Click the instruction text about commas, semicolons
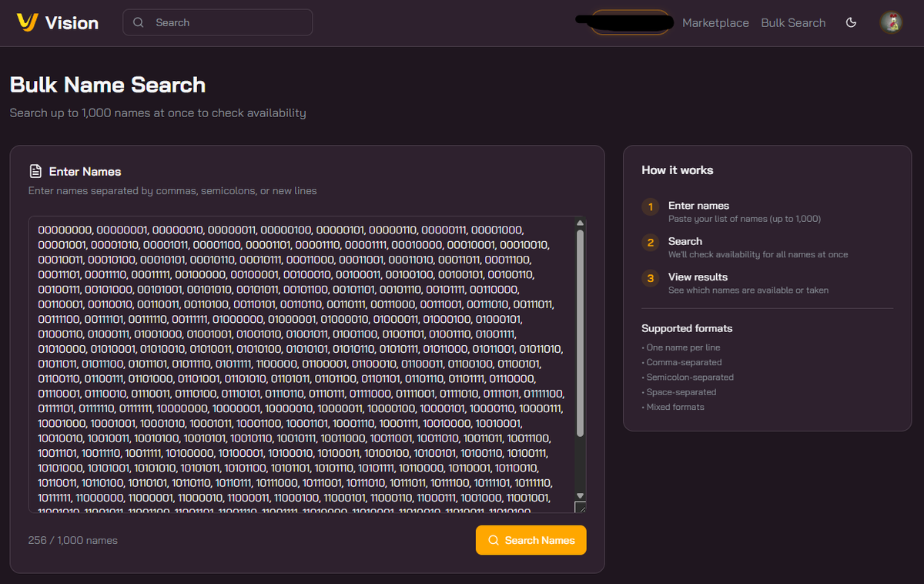Screen dimensions: 924x584 click(x=172, y=190)
